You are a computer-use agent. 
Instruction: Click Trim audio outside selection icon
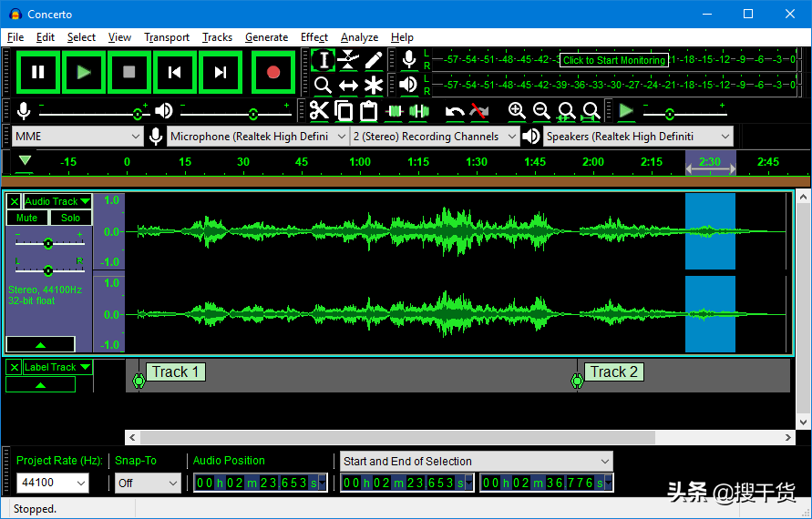(x=394, y=111)
